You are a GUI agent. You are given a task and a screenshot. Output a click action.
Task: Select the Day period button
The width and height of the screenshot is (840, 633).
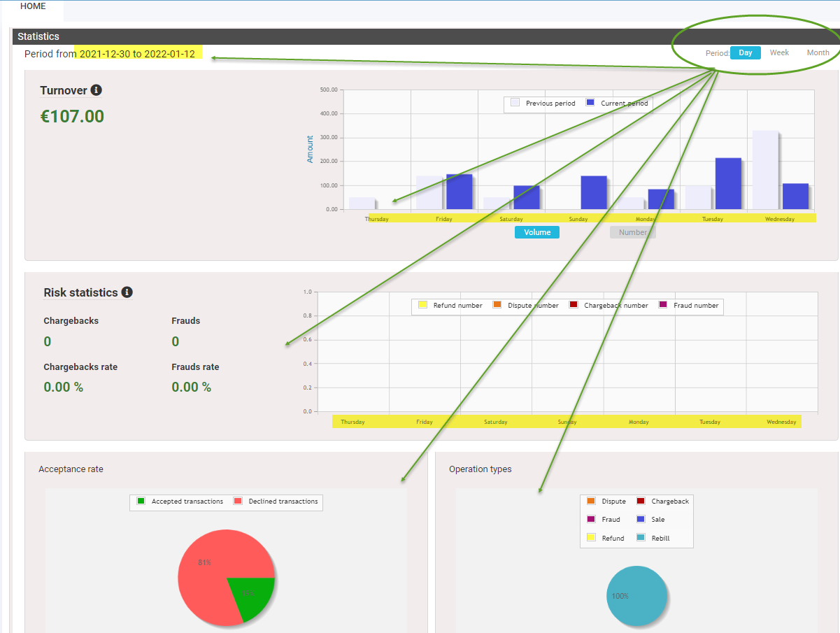pyautogui.click(x=746, y=52)
